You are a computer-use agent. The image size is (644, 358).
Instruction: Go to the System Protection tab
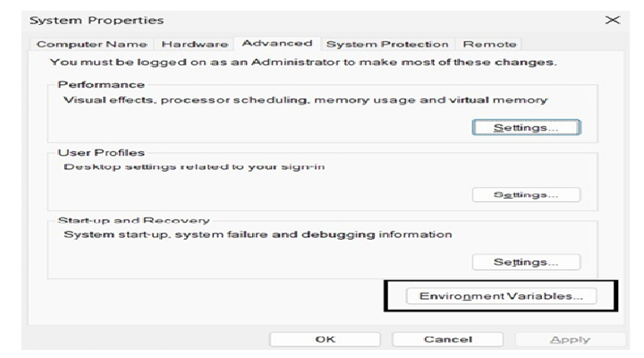387,44
